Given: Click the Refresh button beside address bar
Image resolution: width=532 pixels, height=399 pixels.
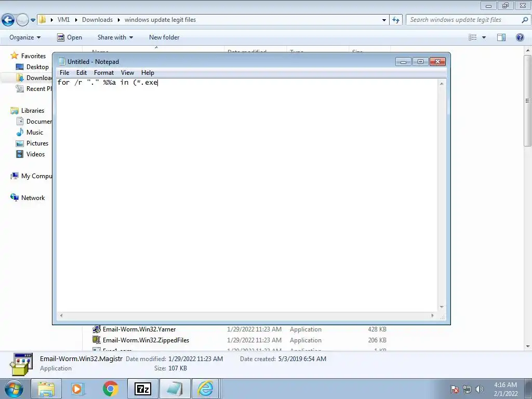Looking at the screenshot, I should (396, 20).
